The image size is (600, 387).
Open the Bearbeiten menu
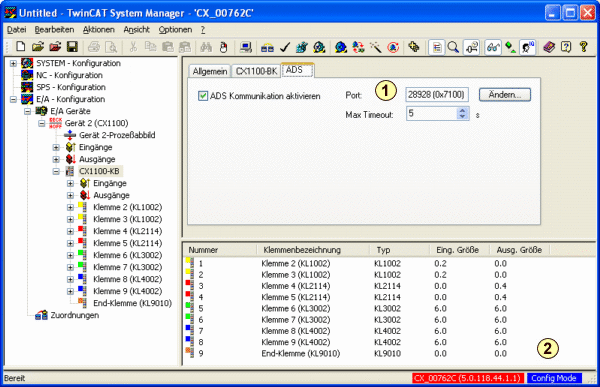pyautogui.click(x=54, y=29)
